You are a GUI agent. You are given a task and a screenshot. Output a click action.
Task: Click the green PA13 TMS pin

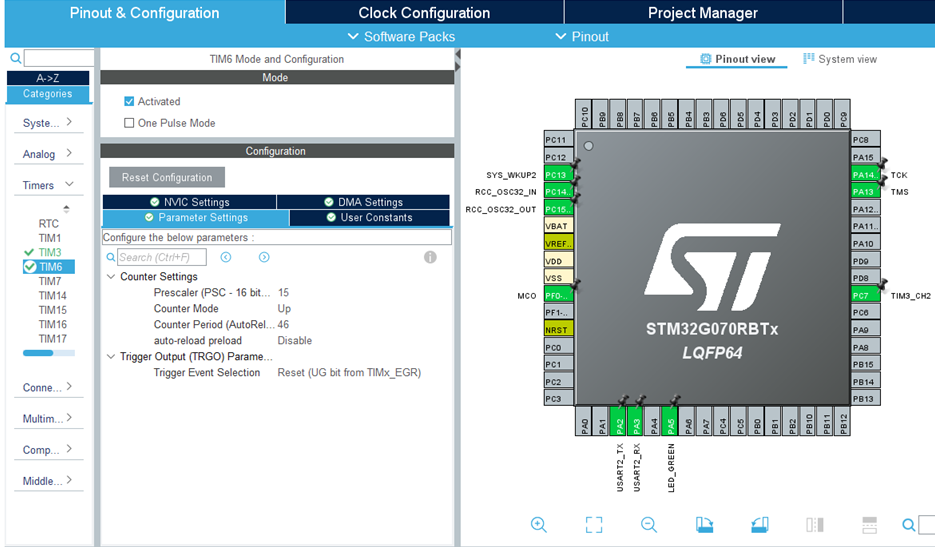tap(865, 191)
